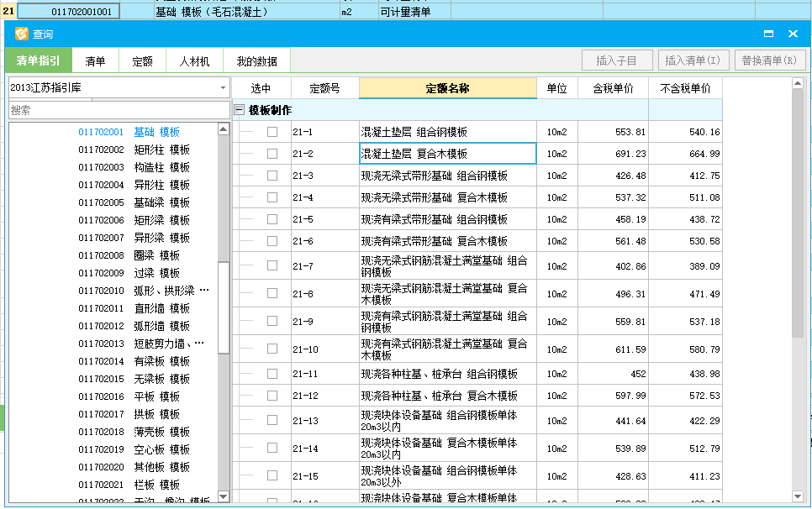This screenshot has width=812, height=509.
Task: Select 011702005 基础梁 模板
Action: 134,202
